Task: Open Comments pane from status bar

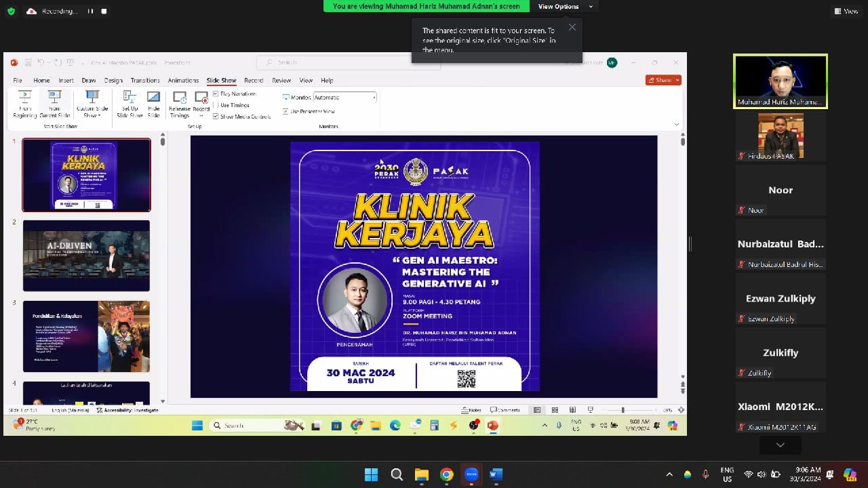Action: coord(505,410)
